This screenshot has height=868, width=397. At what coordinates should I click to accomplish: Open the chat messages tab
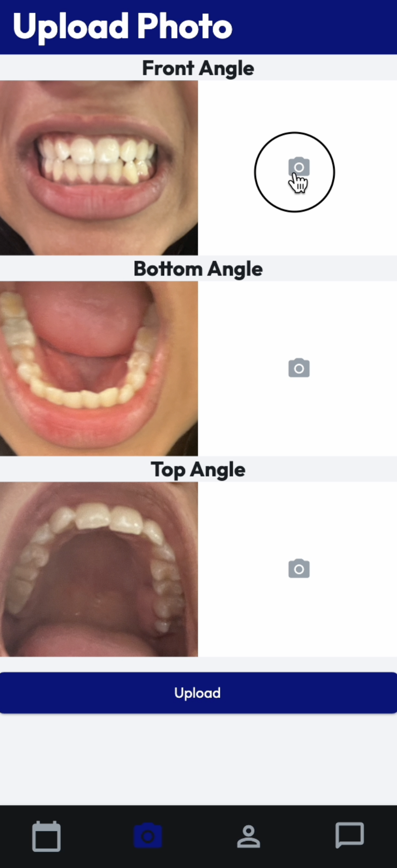[x=350, y=835]
